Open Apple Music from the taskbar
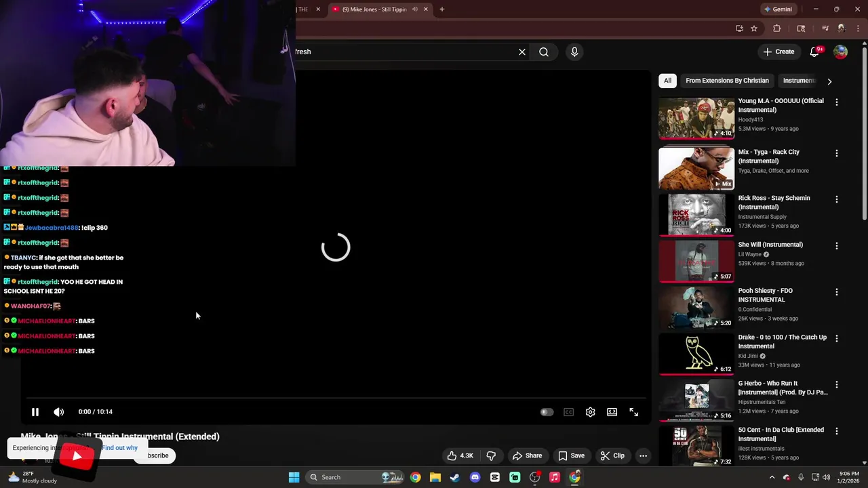This screenshot has width=868, height=488. (x=555, y=477)
